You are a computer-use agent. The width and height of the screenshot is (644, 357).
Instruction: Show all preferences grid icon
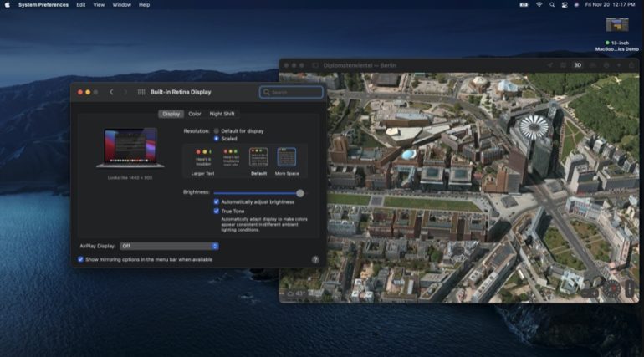141,92
